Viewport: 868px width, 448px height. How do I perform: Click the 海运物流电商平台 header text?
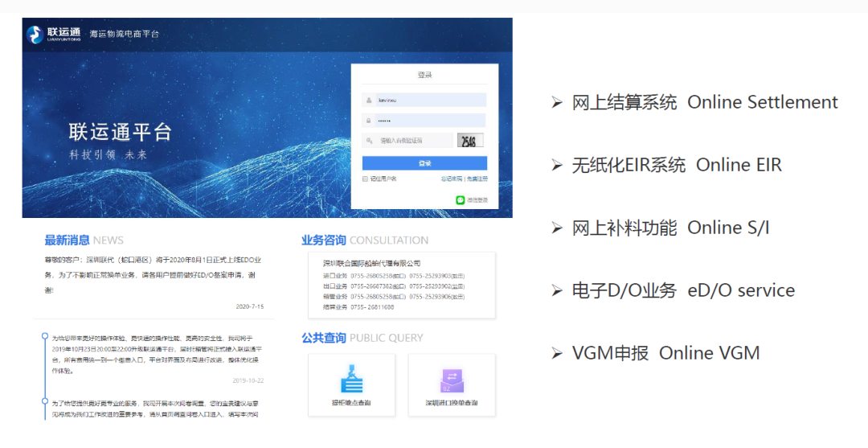click(x=125, y=34)
